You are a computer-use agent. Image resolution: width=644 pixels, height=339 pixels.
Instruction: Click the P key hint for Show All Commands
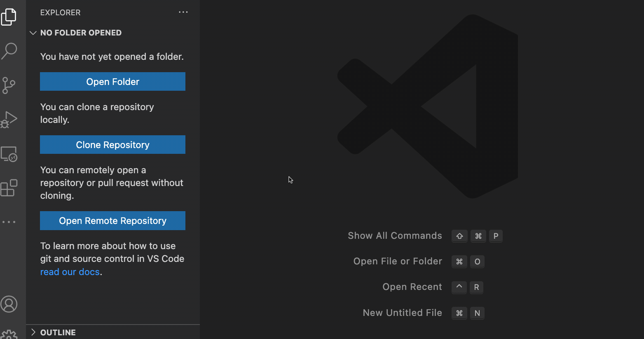coord(496,236)
